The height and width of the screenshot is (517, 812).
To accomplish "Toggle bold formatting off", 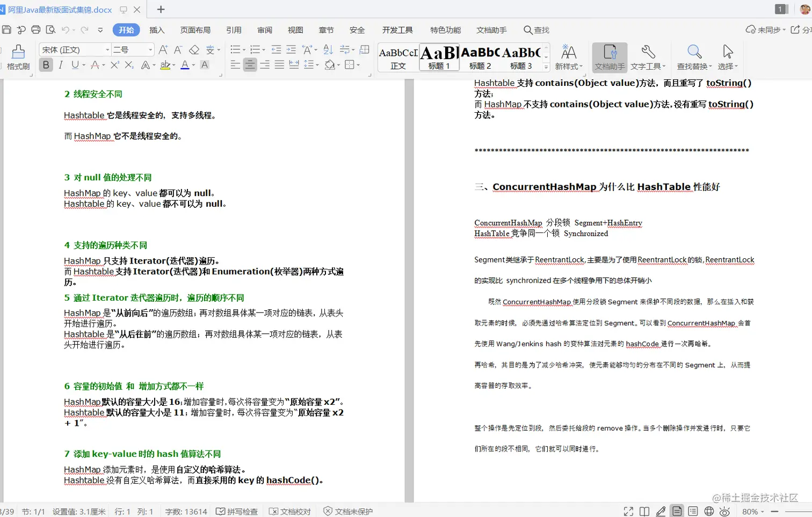I will (46, 65).
